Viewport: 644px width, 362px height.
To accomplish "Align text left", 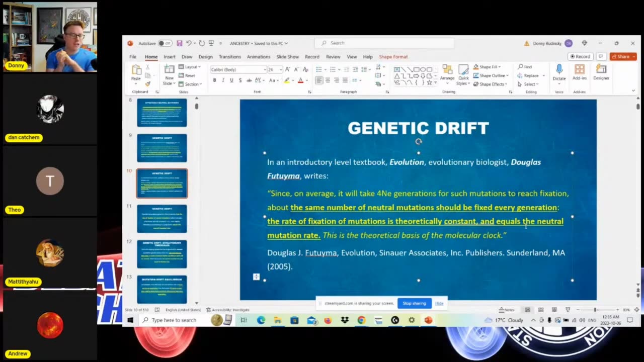I will pyautogui.click(x=319, y=80).
